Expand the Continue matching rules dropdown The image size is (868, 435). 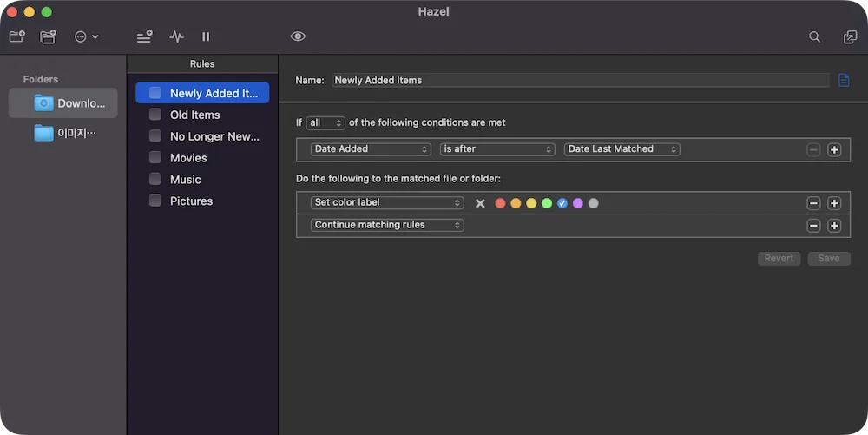tap(387, 225)
